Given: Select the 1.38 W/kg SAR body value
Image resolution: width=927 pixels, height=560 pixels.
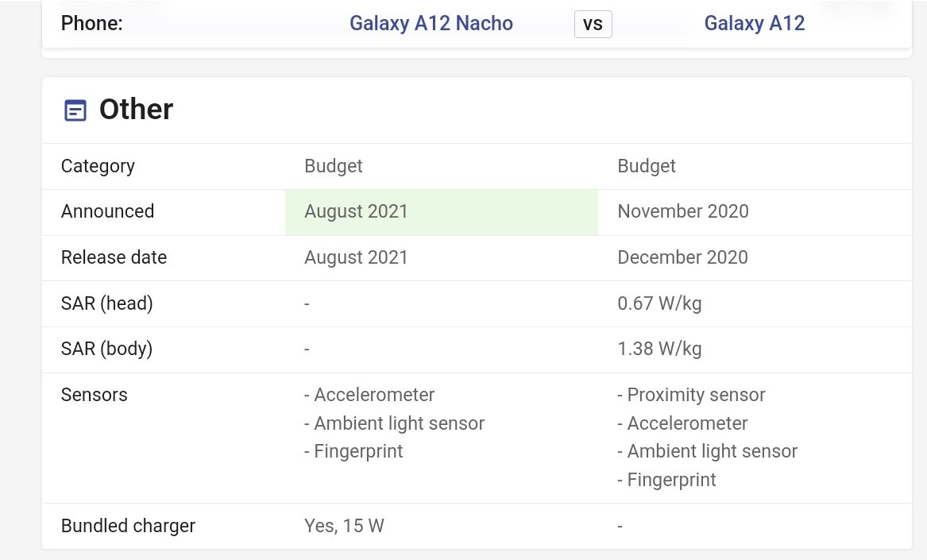Looking at the screenshot, I should tap(659, 348).
